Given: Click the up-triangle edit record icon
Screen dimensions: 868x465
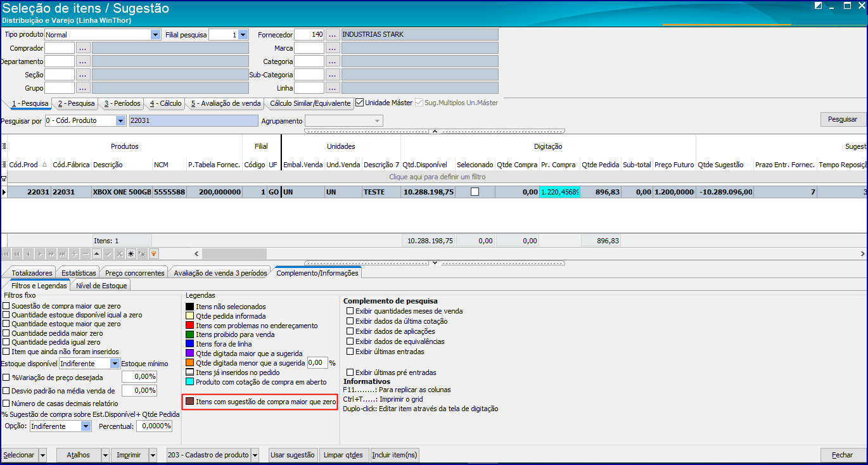Looking at the screenshot, I should 97,254.
